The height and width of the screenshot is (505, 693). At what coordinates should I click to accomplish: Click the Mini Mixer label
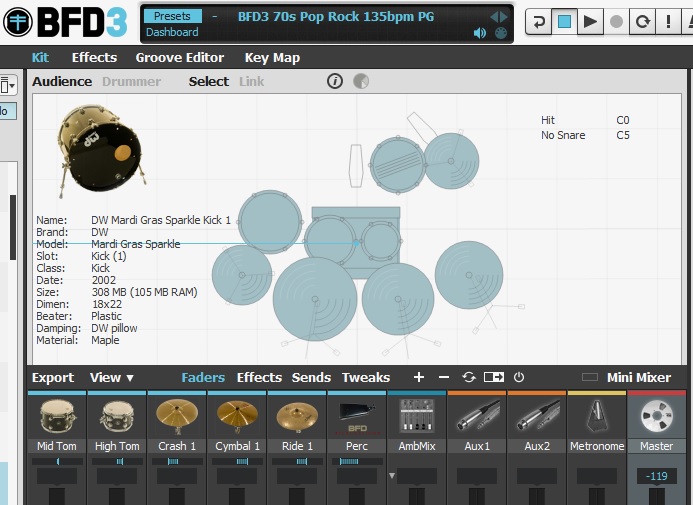(639, 378)
